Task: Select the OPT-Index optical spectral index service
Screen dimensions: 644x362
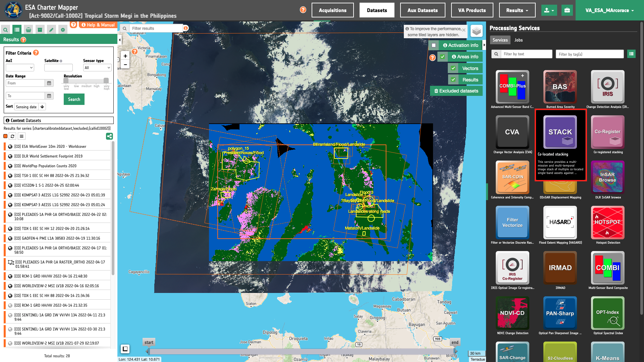Action: (x=607, y=313)
